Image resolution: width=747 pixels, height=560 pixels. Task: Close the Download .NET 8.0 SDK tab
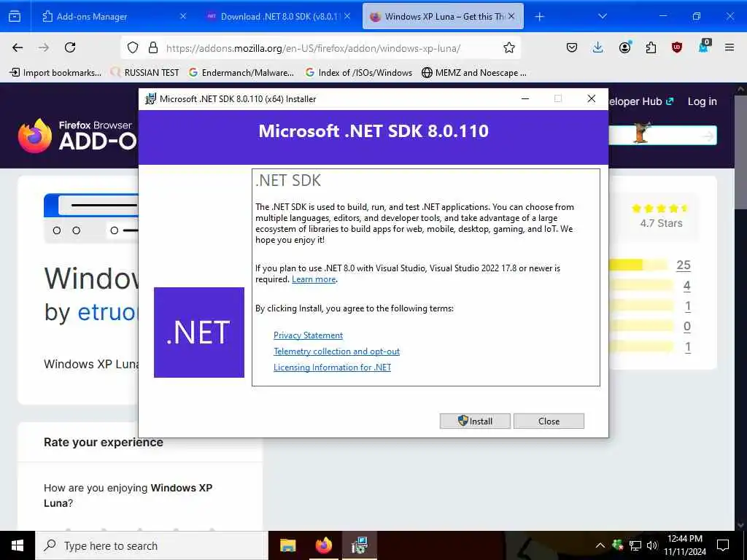click(x=347, y=16)
